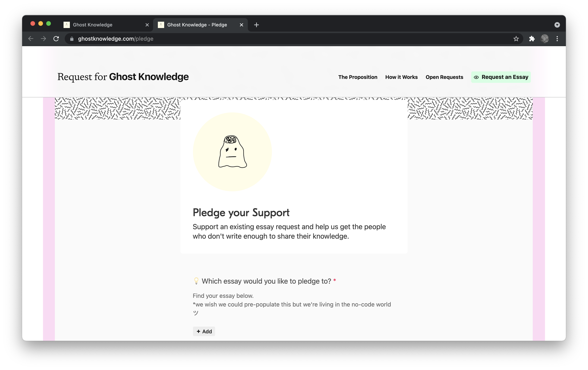588x370 pixels.
Task: Click the ghost favicon on the Pledge tab
Action: [161, 25]
